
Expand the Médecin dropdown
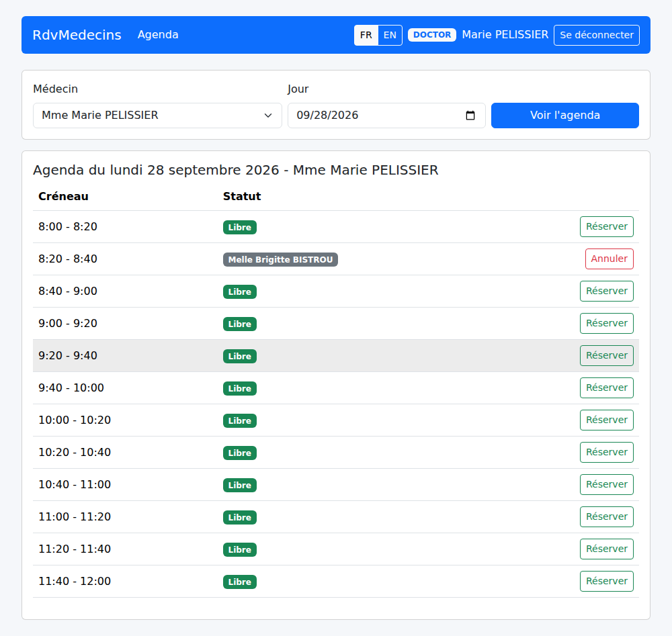coord(157,116)
